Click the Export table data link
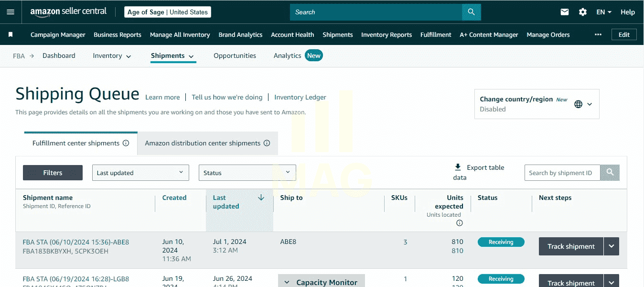This screenshot has height=287, width=644. (x=479, y=172)
